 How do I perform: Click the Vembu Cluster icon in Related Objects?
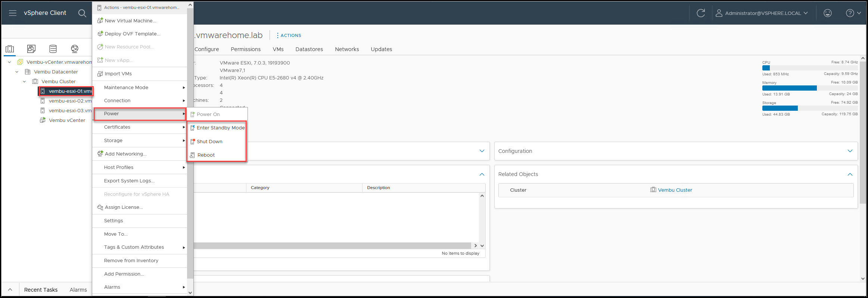tap(653, 189)
